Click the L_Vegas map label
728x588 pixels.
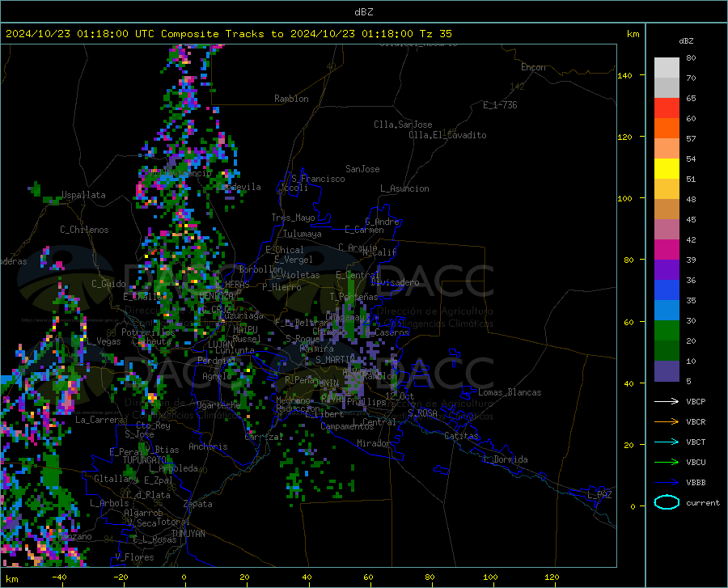tap(104, 341)
